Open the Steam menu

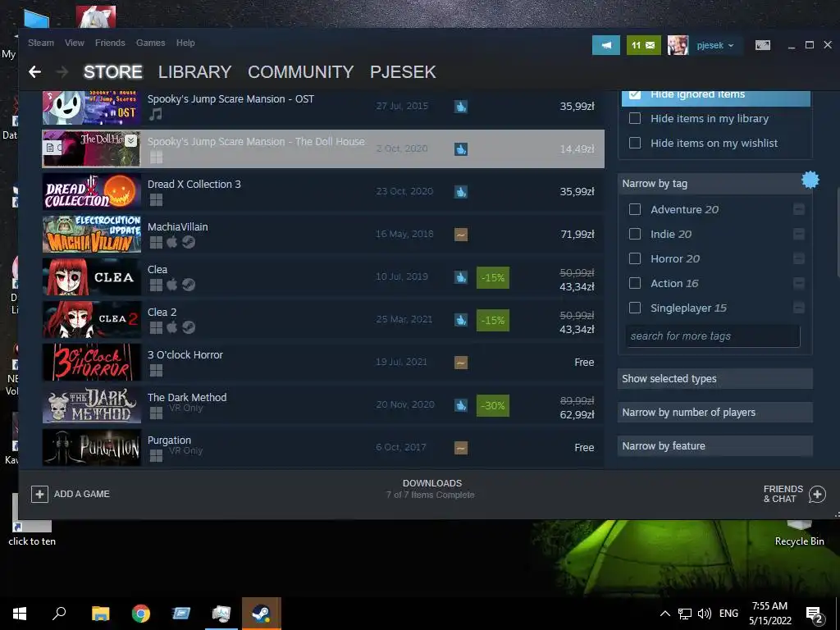coord(41,43)
